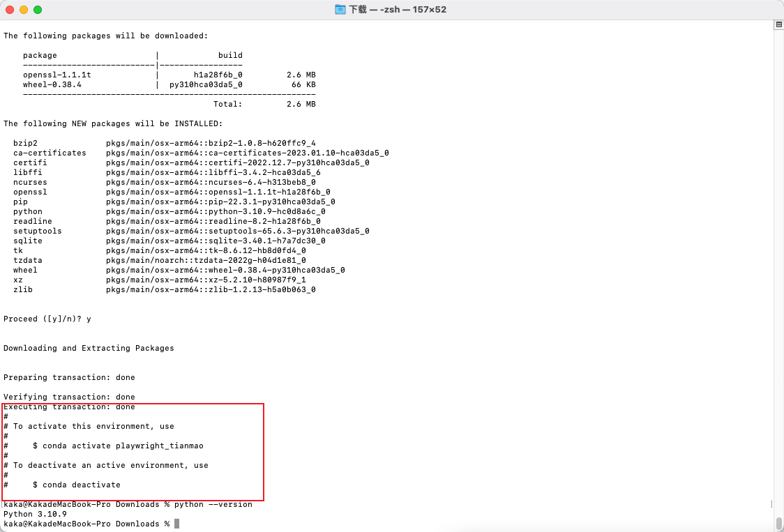The height and width of the screenshot is (532, 784).
Task: Click the "Total:" label
Action: [228, 104]
